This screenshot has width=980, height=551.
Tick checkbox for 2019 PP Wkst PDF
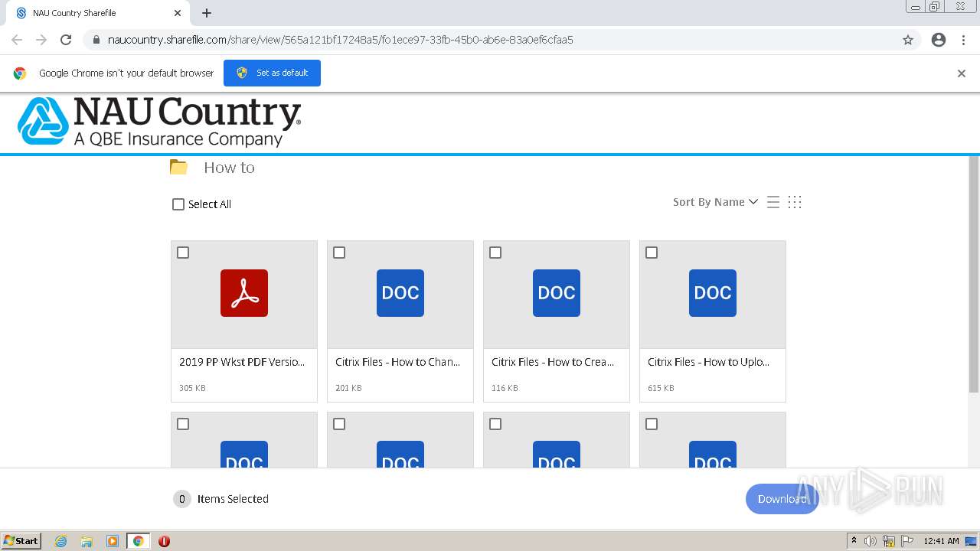pos(183,253)
